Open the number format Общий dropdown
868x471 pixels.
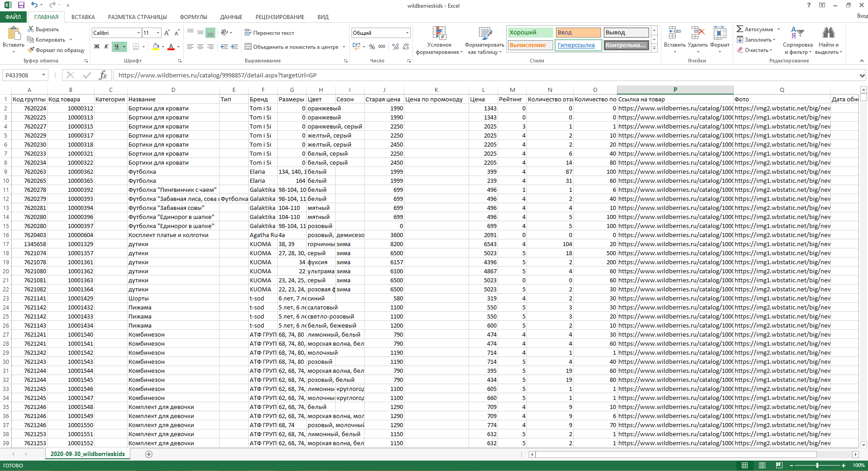[407, 33]
